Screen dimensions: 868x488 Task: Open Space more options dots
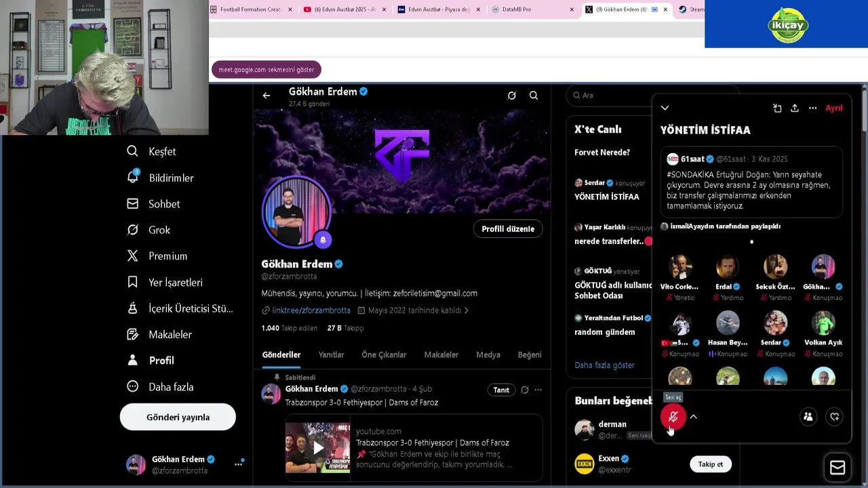[x=812, y=108]
